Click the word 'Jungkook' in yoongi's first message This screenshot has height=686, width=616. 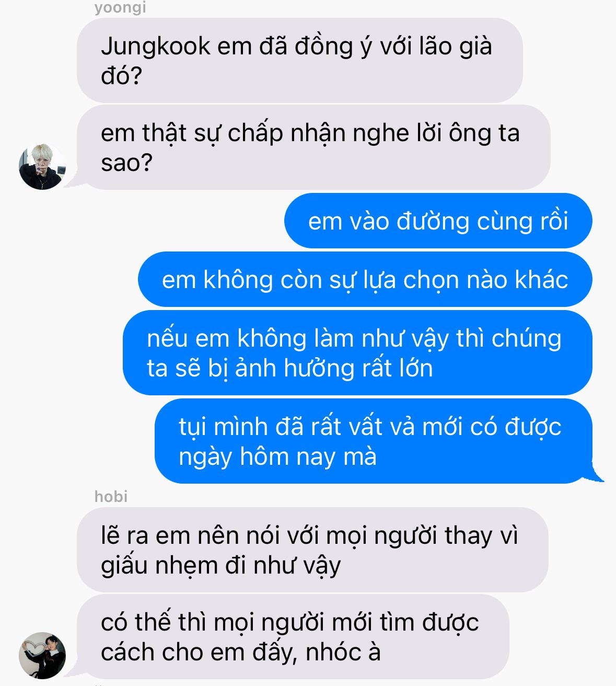coord(155,47)
